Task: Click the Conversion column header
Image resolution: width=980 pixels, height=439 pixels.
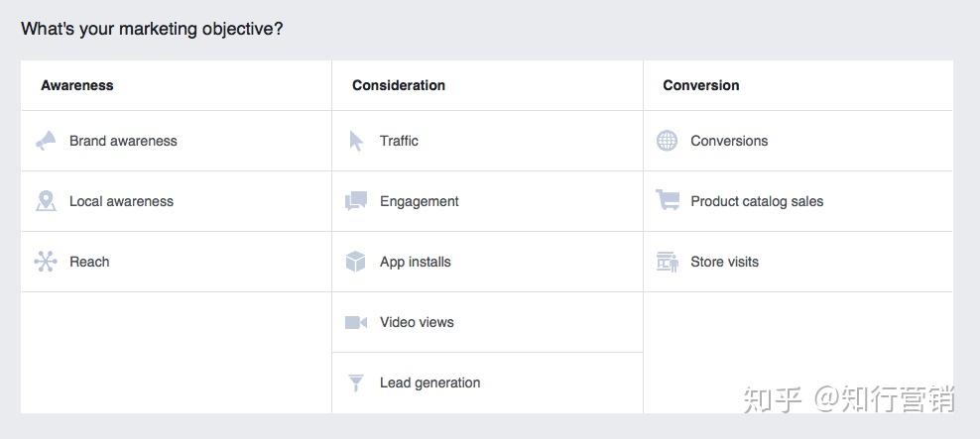Action: (700, 85)
